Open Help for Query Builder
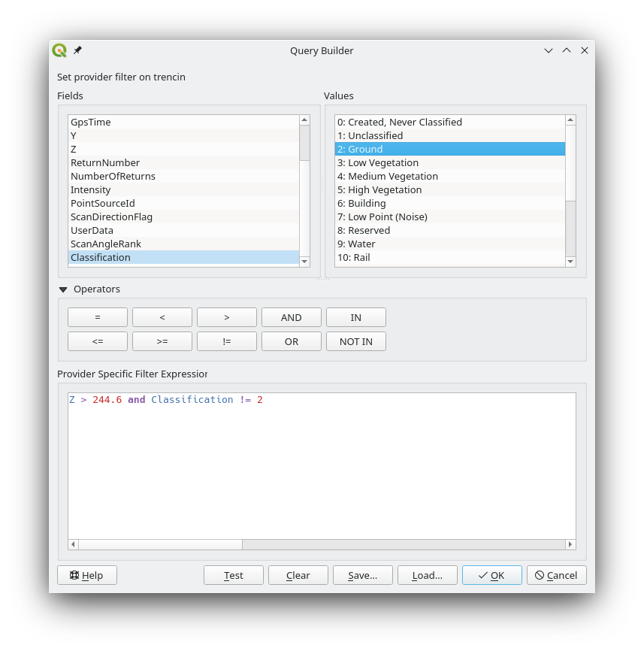Image resolution: width=644 pixels, height=651 pixels. coord(87,575)
